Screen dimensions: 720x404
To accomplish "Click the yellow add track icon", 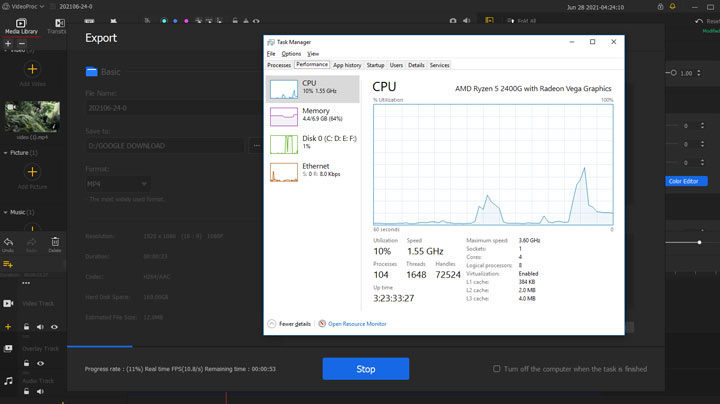I will pyautogui.click(x=8, y=264).
